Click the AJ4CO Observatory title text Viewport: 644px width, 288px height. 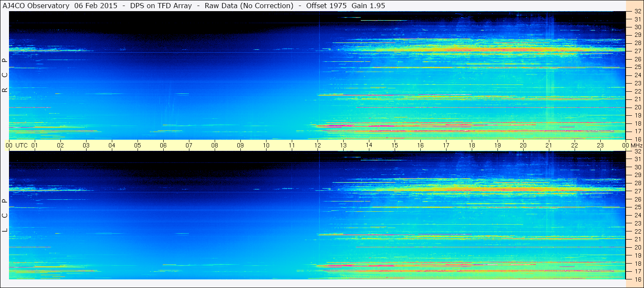(x=36, y=6)
